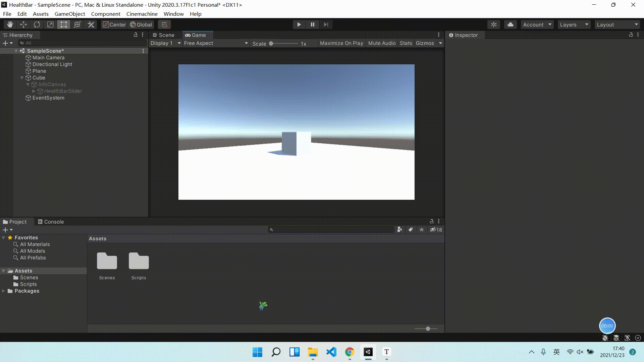Open the Free Aspect dropdown
The width and height of the screenshot is (644, 362).
point(216,43)
